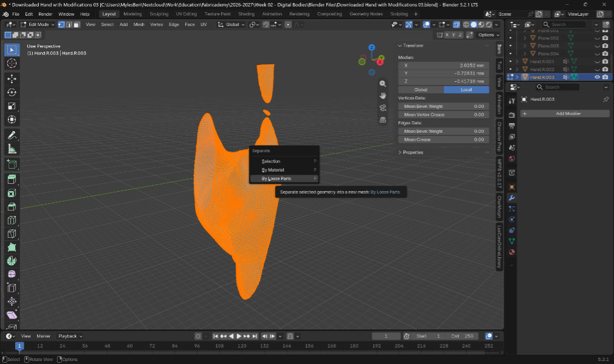Choose Selection in Separate menu
Image resolution: width=614 pixels, height=364 pixels.
(x=284, y=161)
